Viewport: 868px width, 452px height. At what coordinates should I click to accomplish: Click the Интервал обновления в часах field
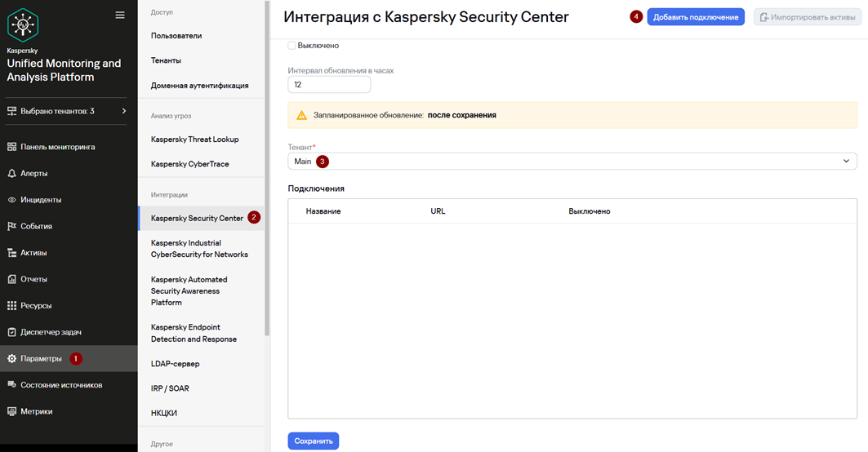click(x=329, y=85)
